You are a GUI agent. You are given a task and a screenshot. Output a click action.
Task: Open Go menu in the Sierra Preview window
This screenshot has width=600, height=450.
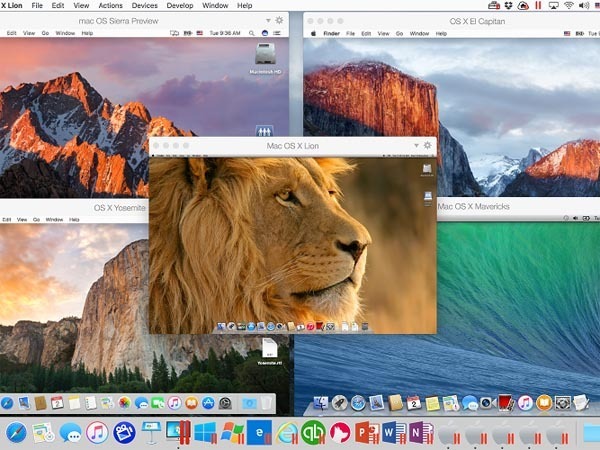(45, 33)
